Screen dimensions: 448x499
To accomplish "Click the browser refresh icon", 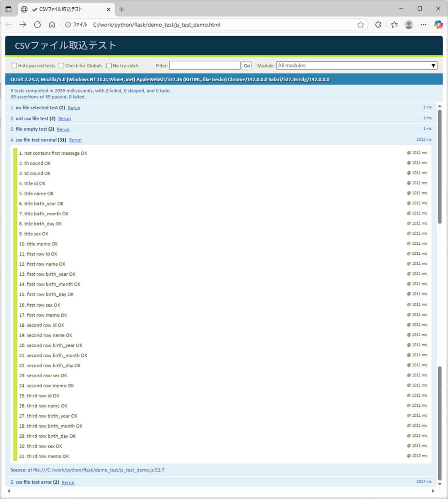I will 38,25.
